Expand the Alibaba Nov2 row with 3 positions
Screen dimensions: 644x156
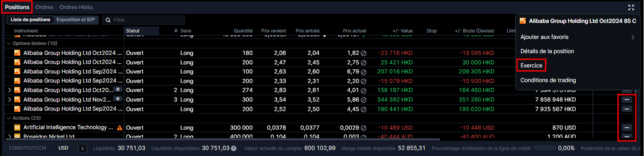click(x=10, y=99)
